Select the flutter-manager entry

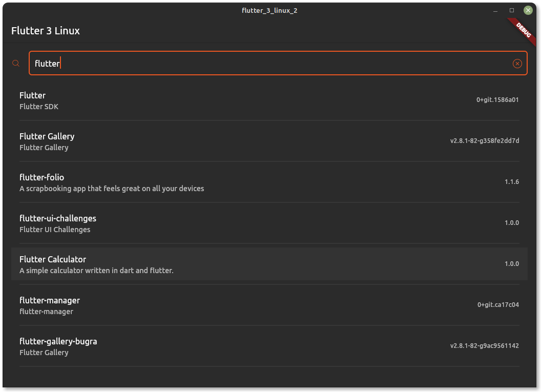click(x=269, y=305)
